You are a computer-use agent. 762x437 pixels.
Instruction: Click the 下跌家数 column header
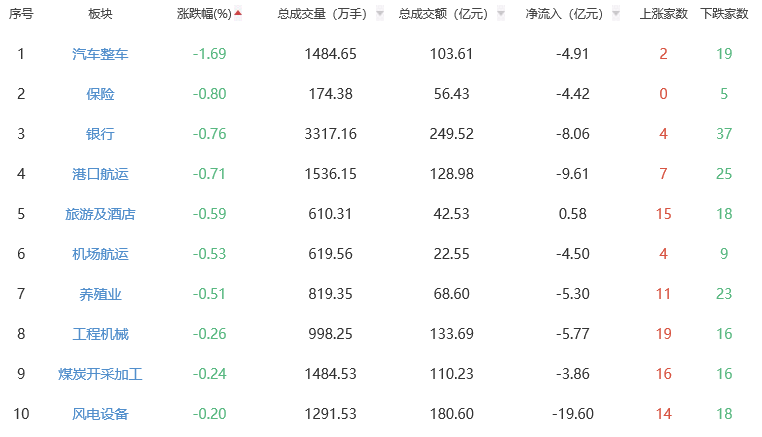(724, 14)
